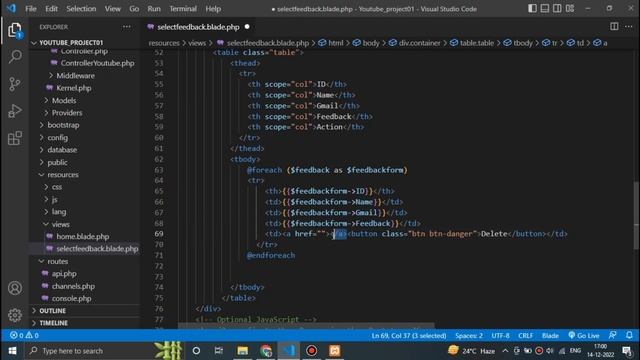The height and width of the screenshot is (360, 640).
Task: Expand the OUTLINE section
Action: click(x=53, y=311)
